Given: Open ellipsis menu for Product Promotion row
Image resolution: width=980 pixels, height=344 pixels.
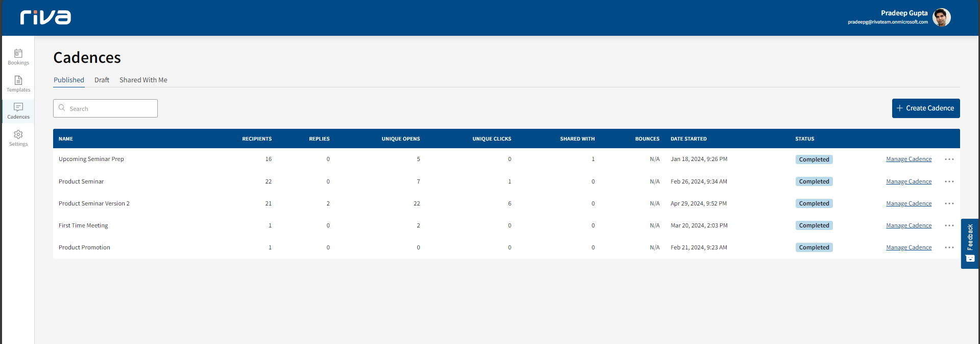Looking at the screenshot, I should click(949, 247).
